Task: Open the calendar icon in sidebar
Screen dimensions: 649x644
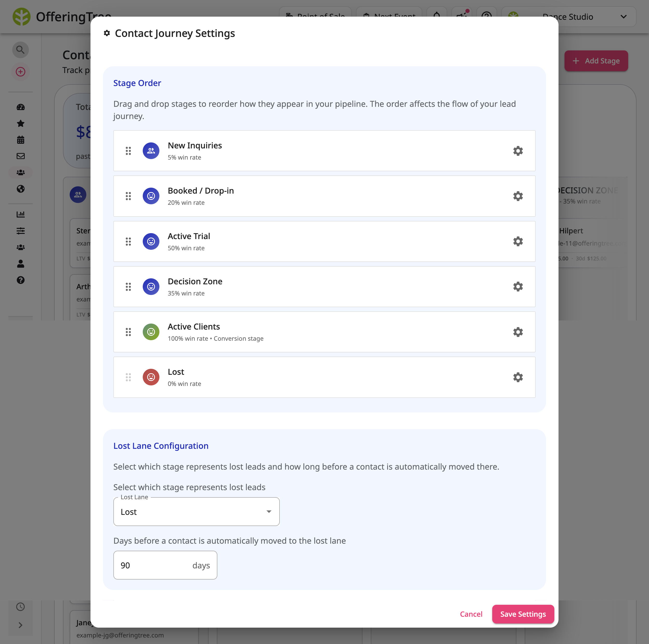Action: (x=21, y=140)
